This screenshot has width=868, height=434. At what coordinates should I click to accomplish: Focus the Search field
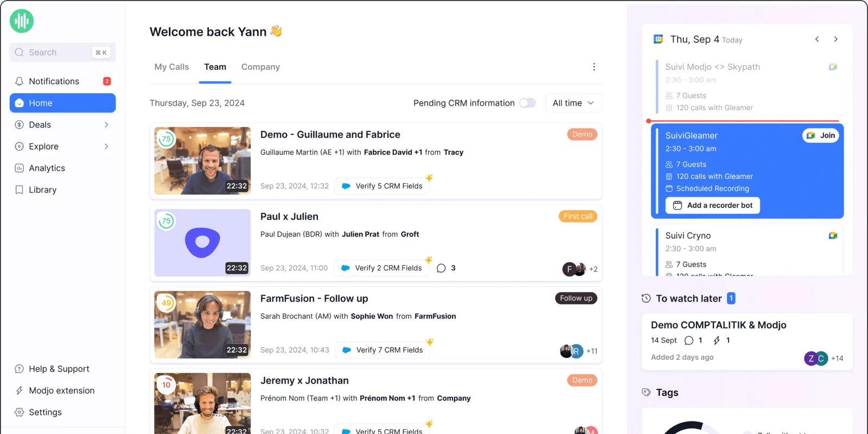point(62,53)
